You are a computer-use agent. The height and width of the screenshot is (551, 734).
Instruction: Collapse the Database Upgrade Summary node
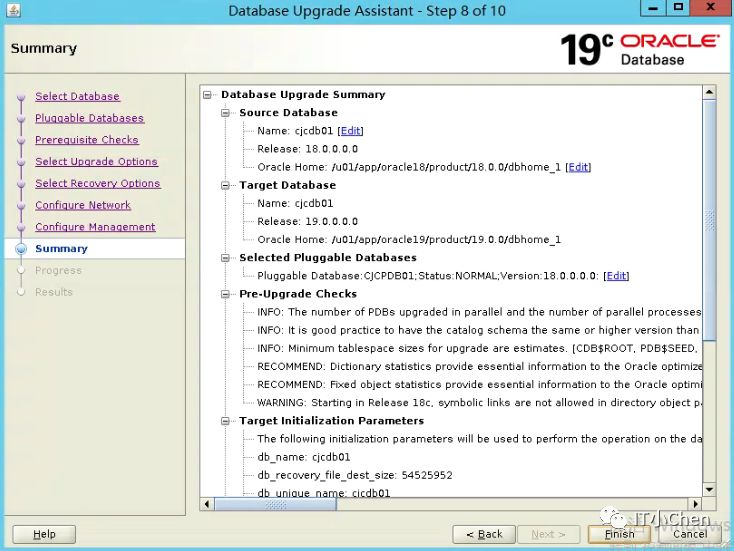point(207,95)
